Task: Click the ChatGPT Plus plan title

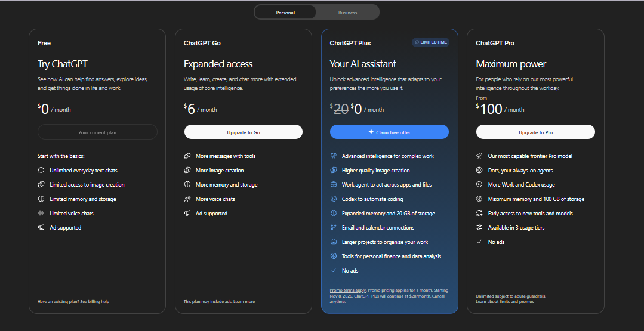Action: click(350, 43)
